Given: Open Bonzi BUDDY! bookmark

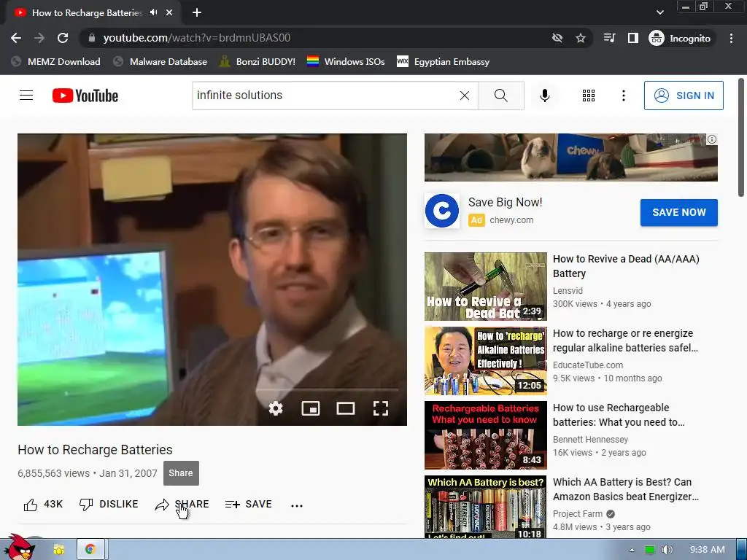Looking at the screenshot, I should (x=258, y=61).
